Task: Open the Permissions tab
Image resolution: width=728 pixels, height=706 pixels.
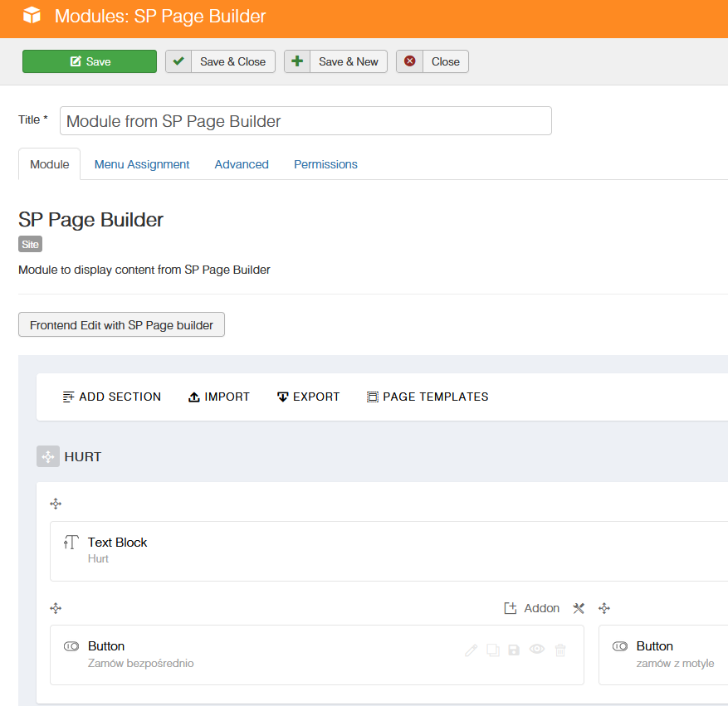Action: [325, 164]
